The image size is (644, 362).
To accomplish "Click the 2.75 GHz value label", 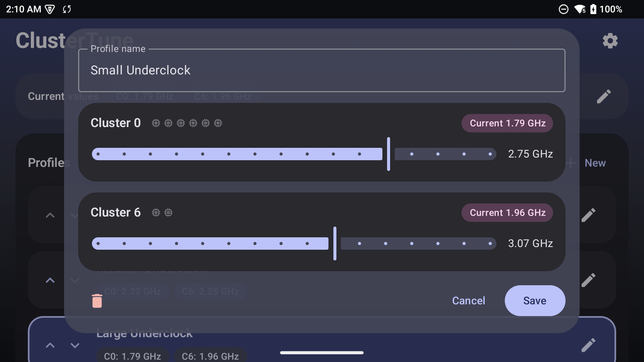I will (x=530, y=154).
